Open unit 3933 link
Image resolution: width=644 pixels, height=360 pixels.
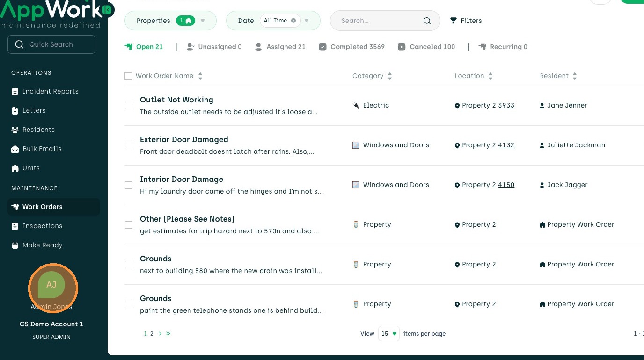[x=506, y=106]
